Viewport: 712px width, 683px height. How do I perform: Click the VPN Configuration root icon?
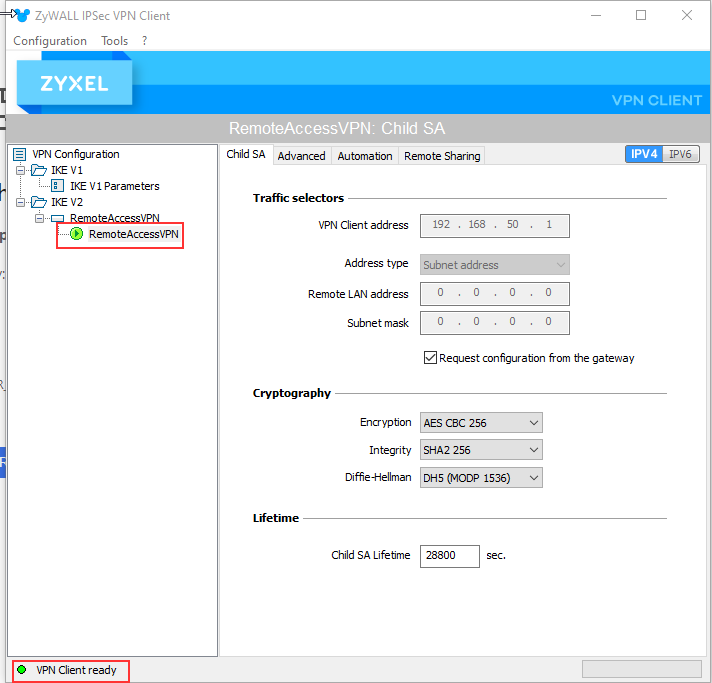click(x=19, y=154)
